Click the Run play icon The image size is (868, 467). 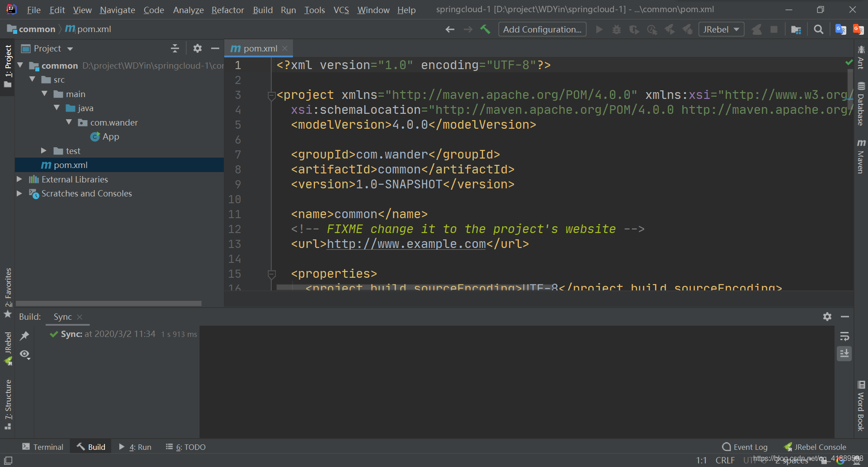click(599, 29)
